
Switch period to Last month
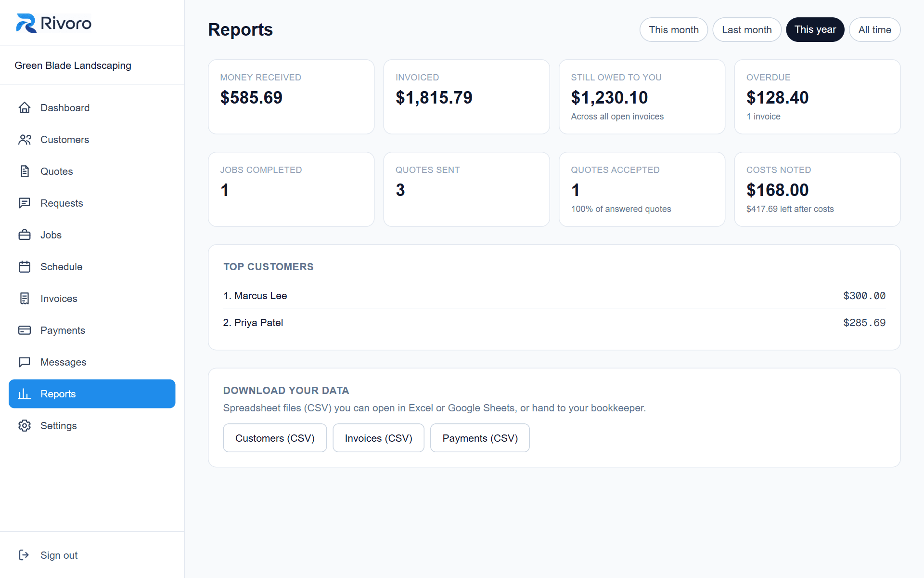pos(747,30)
